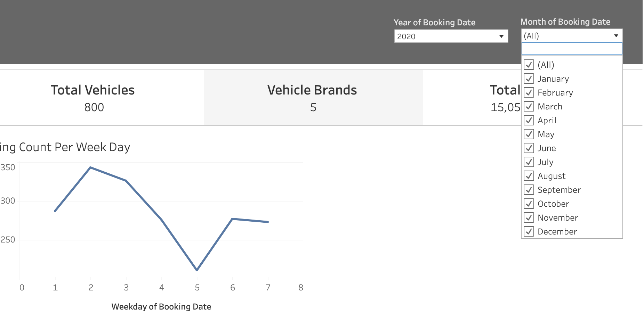
Task: Click the weekday 5 line chart point
Action: (197, 270)
